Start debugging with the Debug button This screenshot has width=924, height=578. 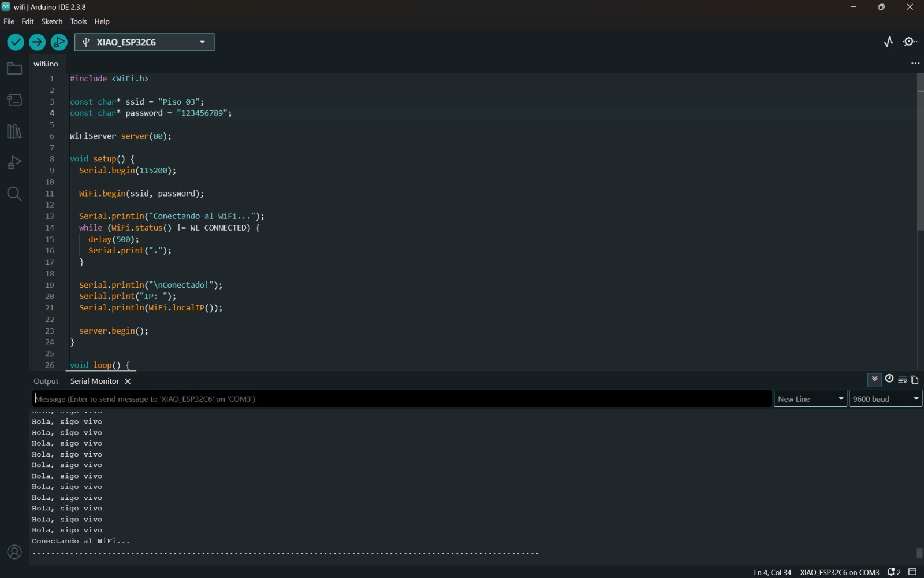pyautogui.click(x=59, y=42)
